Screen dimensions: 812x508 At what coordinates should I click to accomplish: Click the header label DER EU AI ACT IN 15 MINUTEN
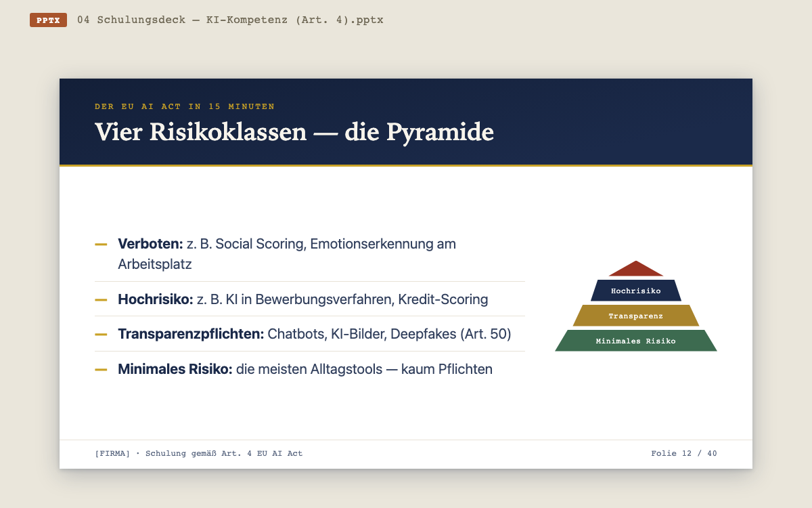tap(185, 106)
